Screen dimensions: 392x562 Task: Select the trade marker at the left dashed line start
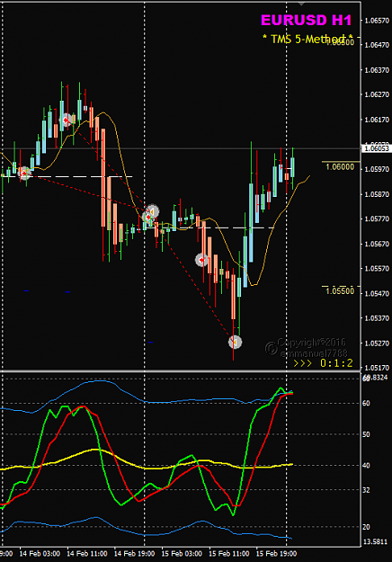[x=24, y=174]
